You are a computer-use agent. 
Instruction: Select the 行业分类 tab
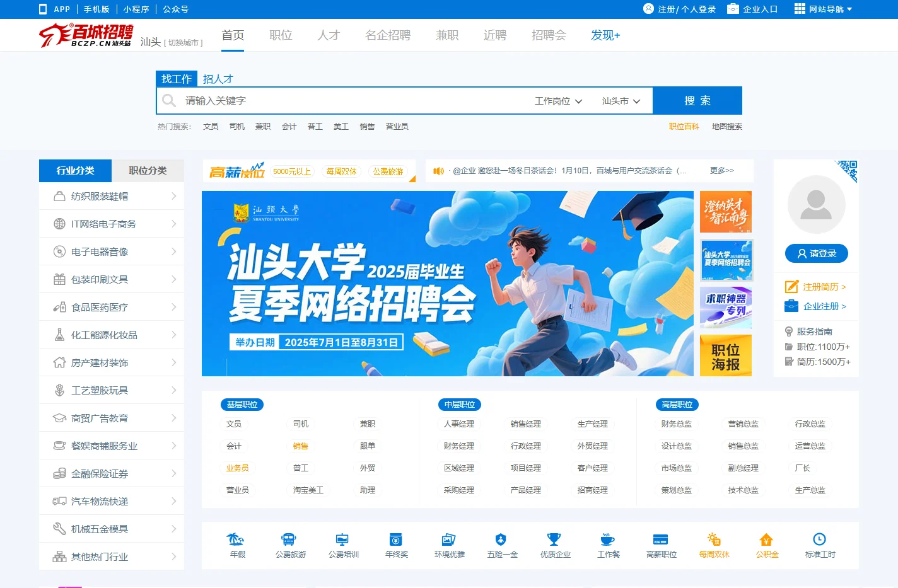coord(75,171)
